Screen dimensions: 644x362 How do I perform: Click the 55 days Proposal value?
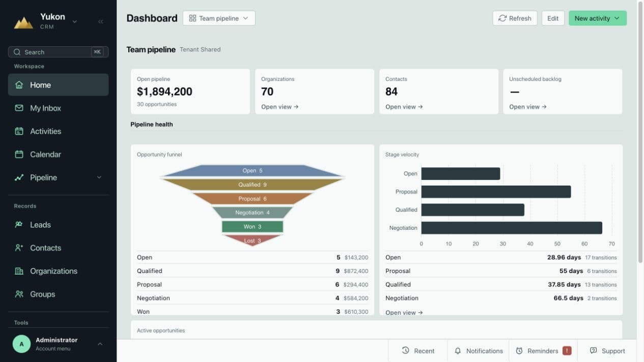(571, 271)
